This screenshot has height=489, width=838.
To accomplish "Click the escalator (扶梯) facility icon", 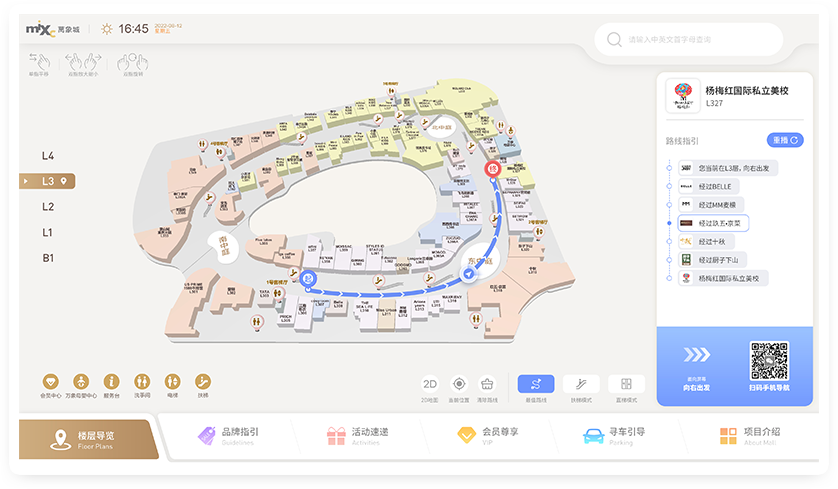I will click(x=203, y=382).
